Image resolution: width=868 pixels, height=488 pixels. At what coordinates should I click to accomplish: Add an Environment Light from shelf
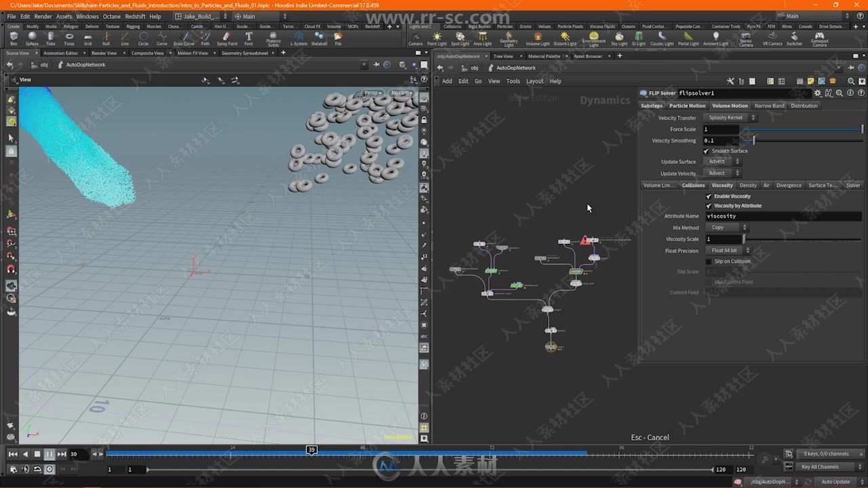pyautogui.click(x=594, y=39)
